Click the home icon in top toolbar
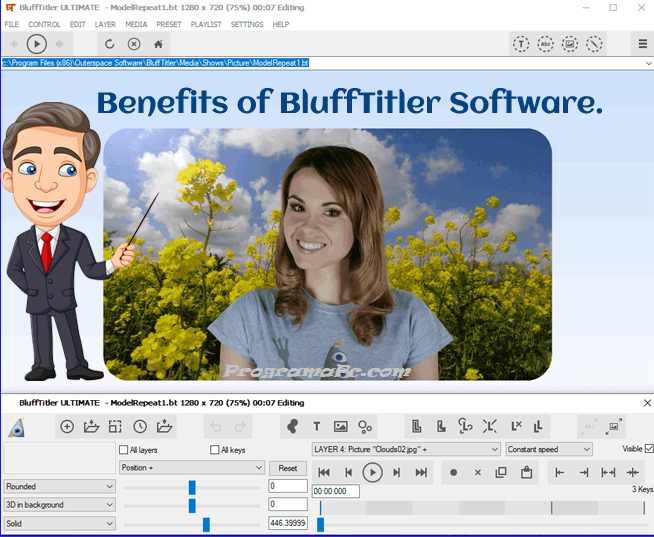 (x=158, y=44)
